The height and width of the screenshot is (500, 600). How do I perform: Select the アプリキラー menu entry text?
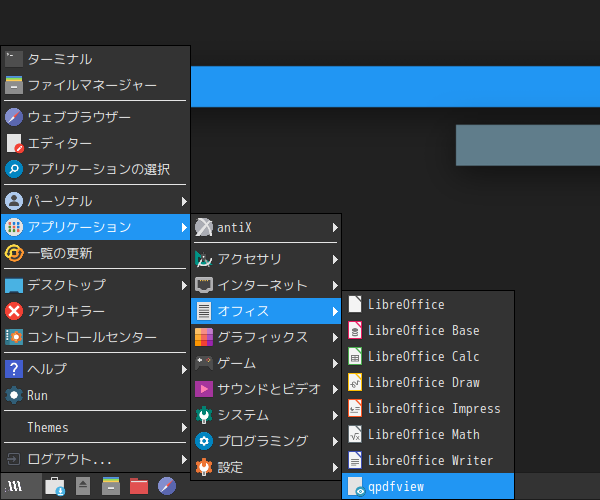pyautogui.click(x=66, y=311)
